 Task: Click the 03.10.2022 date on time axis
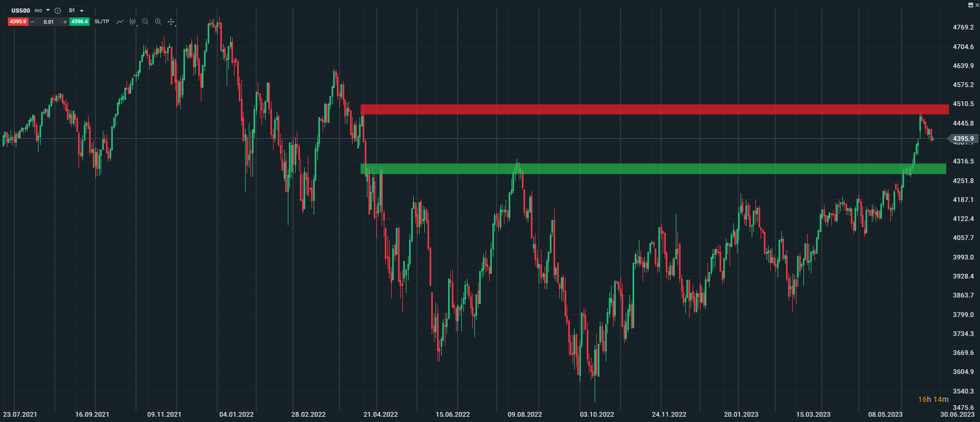tap(597, 415)
